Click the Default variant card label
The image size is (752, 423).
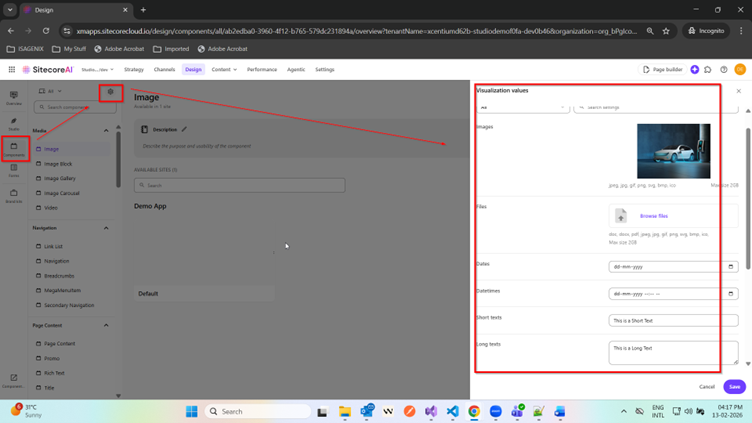148,294
